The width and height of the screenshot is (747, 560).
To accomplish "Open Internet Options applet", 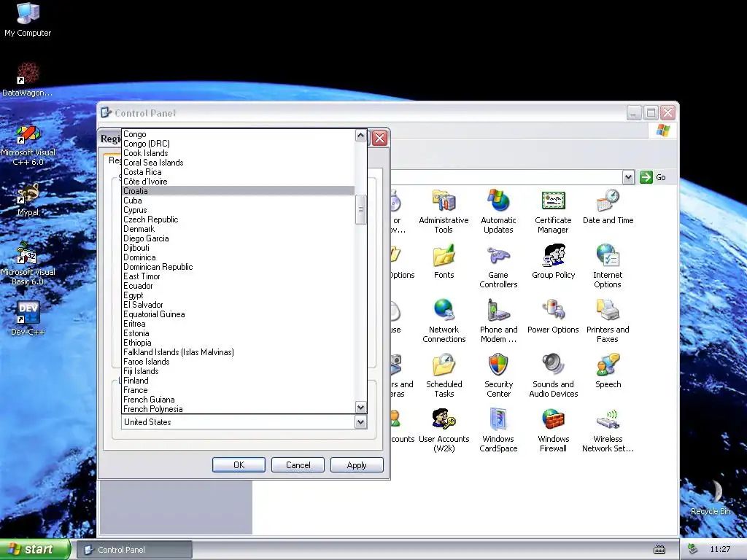I will 608,266.
